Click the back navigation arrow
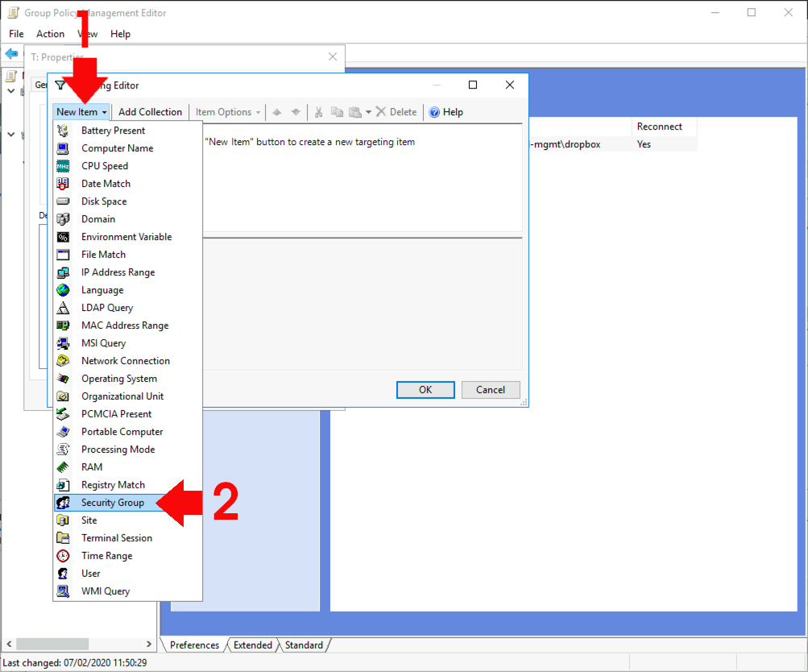The image size is (808, 672). pos(12,54)
